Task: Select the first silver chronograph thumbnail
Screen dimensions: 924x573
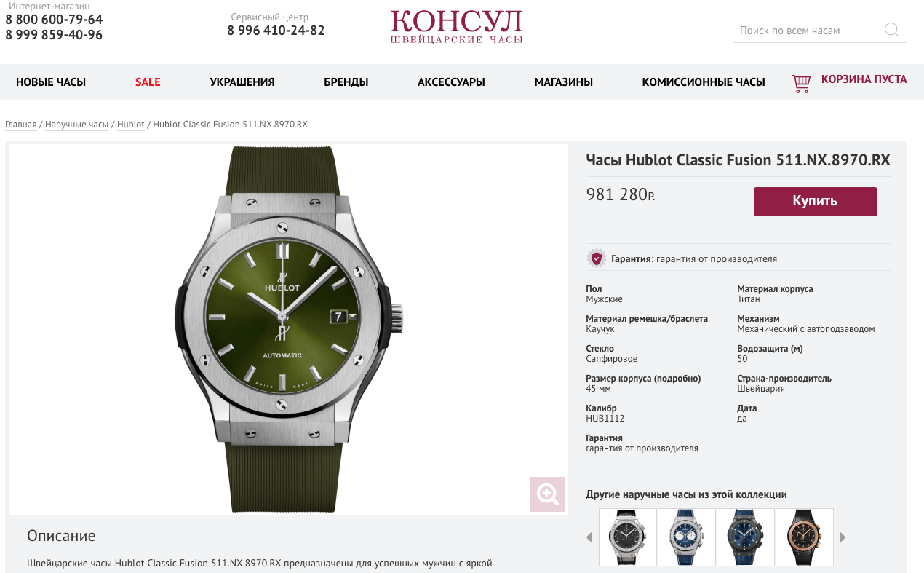Action: [x=628, y=537]
